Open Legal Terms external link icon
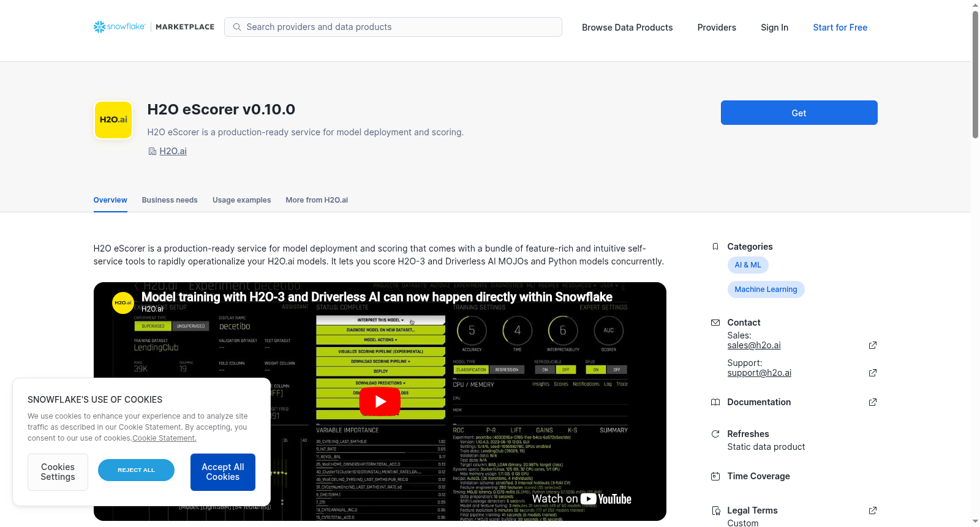This screenshot has width=980, height=527. (873, 510)
